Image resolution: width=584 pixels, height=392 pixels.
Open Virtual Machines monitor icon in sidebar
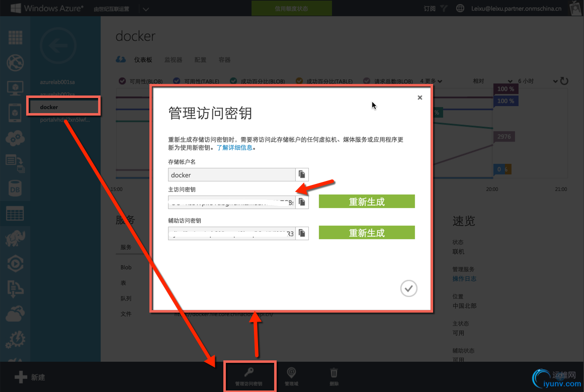tap(15, 88)
